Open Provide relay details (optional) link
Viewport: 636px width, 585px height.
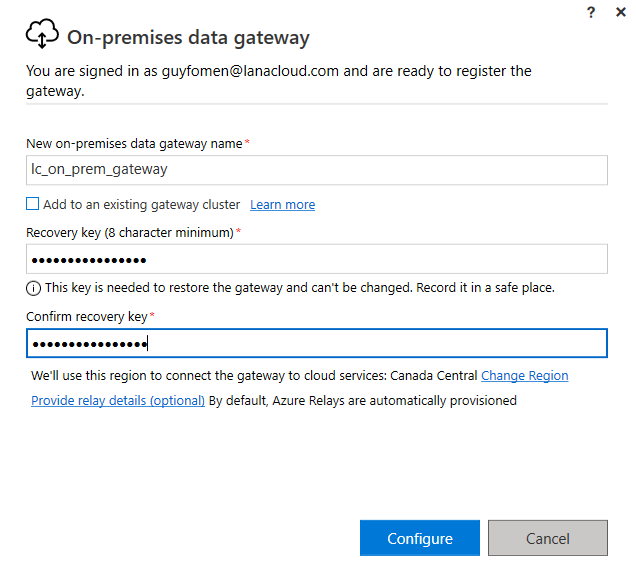[x=118, y=401]
